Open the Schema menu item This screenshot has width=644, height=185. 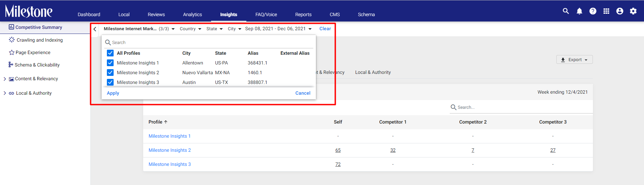pos(366,14)
